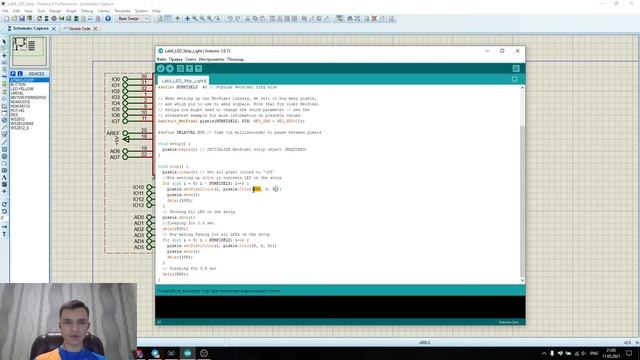This screenshot has height=360, width=640.
Task: Open the Proteus Debug menu
Action: pyautogui.click(x=87, y=11)
